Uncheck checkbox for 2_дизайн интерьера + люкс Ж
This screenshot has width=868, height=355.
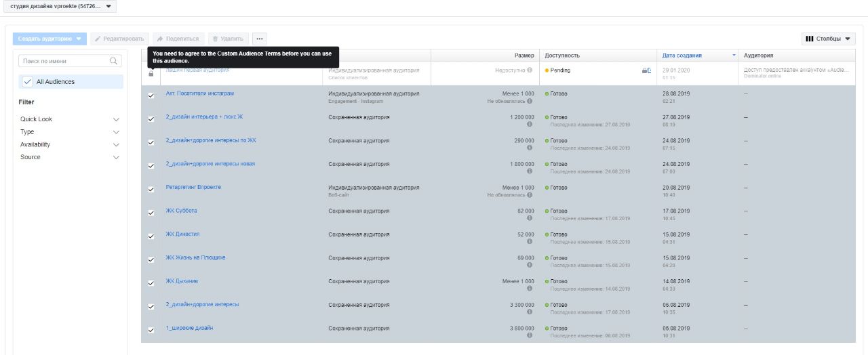coord(151,119)
